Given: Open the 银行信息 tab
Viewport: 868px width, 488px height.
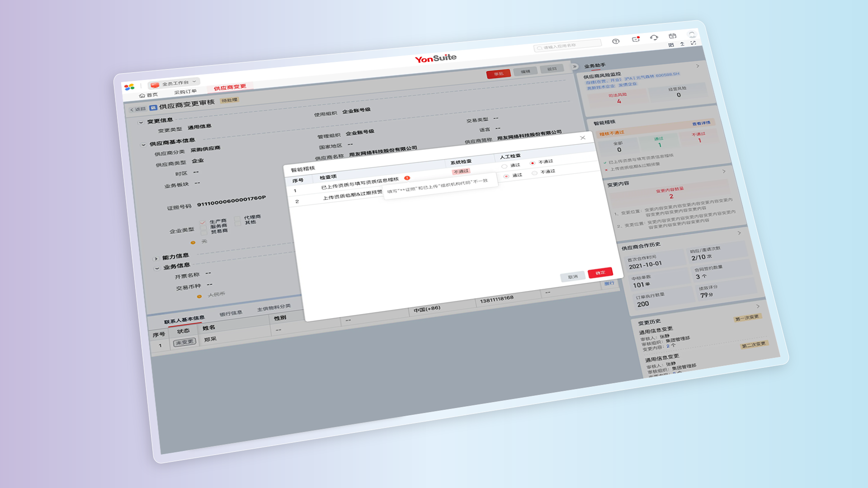Looking at the screenshot, I should (231, 314).
